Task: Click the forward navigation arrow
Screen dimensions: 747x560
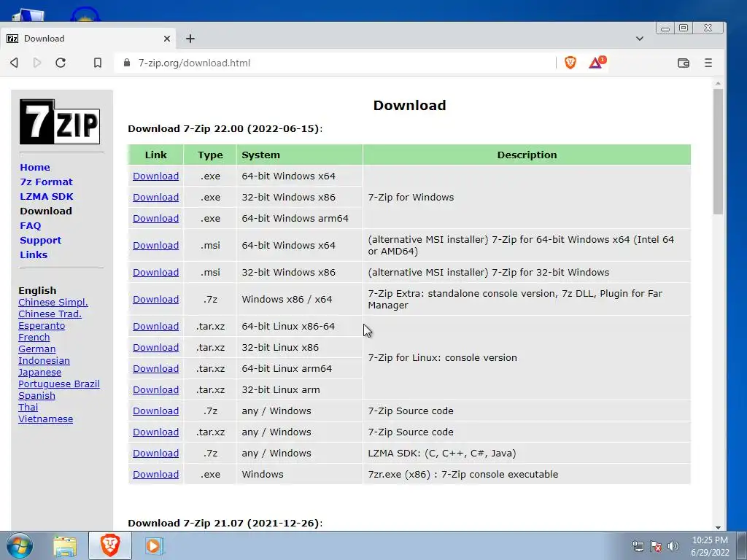Action: coord(37,63)
